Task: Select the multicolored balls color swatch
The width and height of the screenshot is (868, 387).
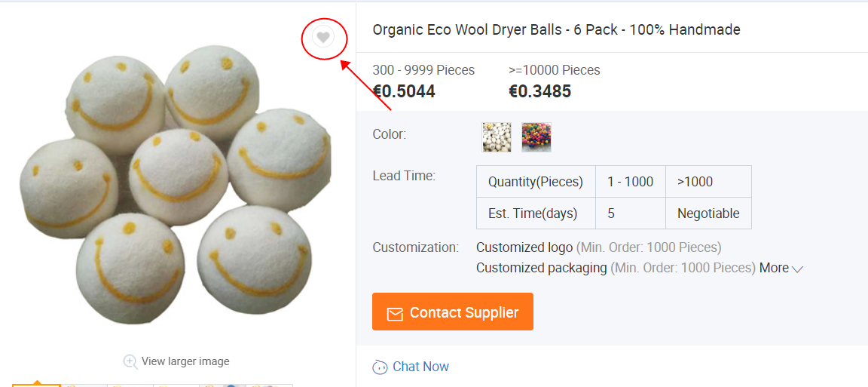Action: [536, 137]
